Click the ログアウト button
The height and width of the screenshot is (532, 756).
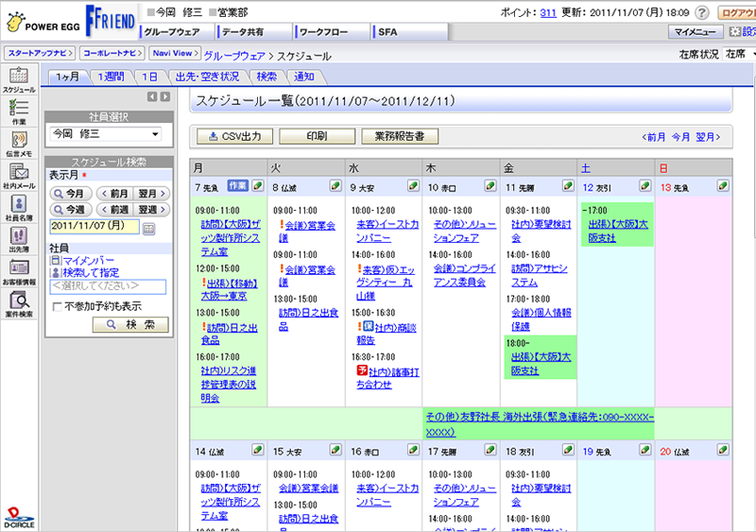[x=737, y=13]
